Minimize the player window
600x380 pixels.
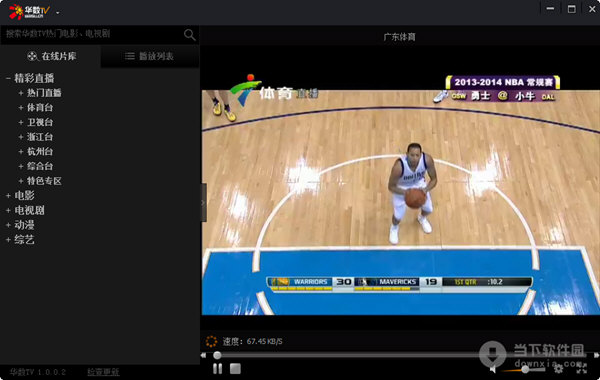tap(550, 9)
